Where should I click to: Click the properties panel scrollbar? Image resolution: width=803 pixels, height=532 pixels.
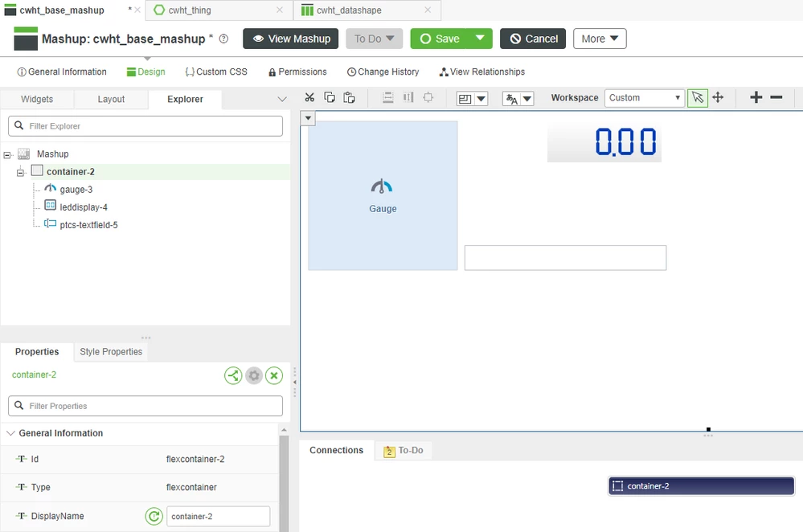[284, 481]
